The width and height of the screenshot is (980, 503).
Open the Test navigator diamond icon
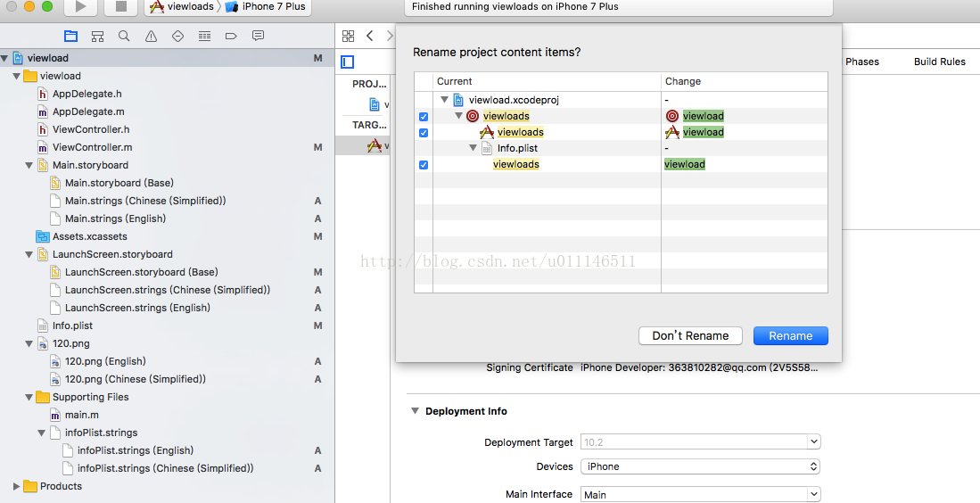click(177, 37)
